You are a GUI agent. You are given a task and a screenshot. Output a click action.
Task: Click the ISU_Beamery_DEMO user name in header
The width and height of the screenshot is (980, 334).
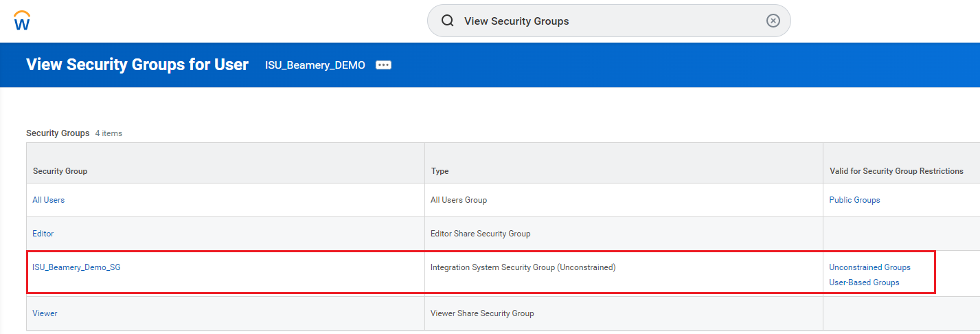pos(315,65)
